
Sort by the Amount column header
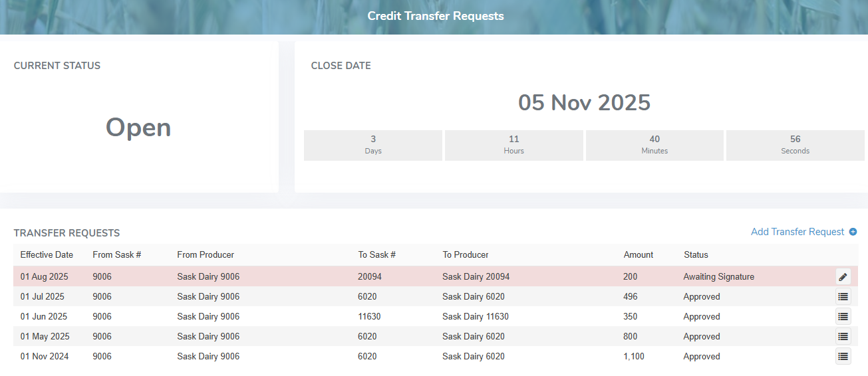639,255
